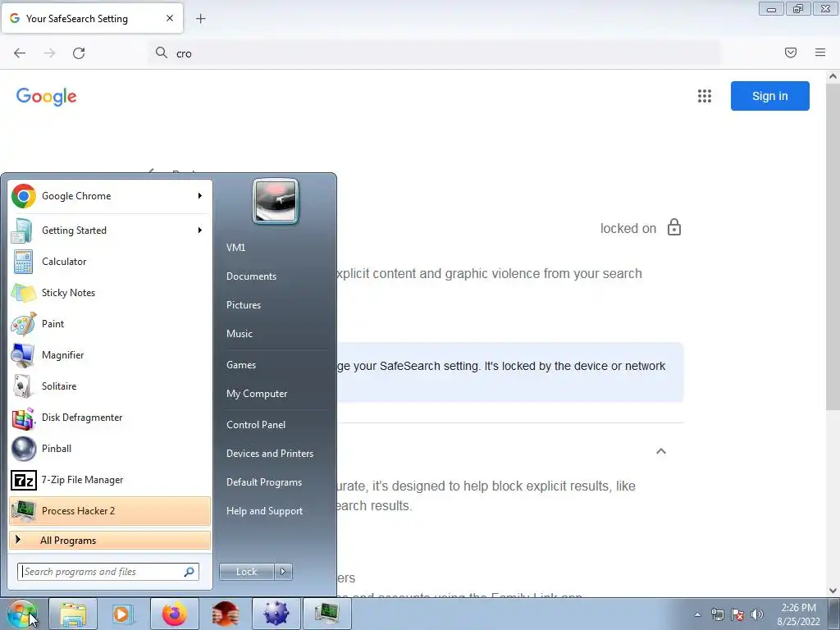Screen dimensions: 840x630
Task: Click the blue spiky ball taskbar icon
Action: tap(276, 614)
